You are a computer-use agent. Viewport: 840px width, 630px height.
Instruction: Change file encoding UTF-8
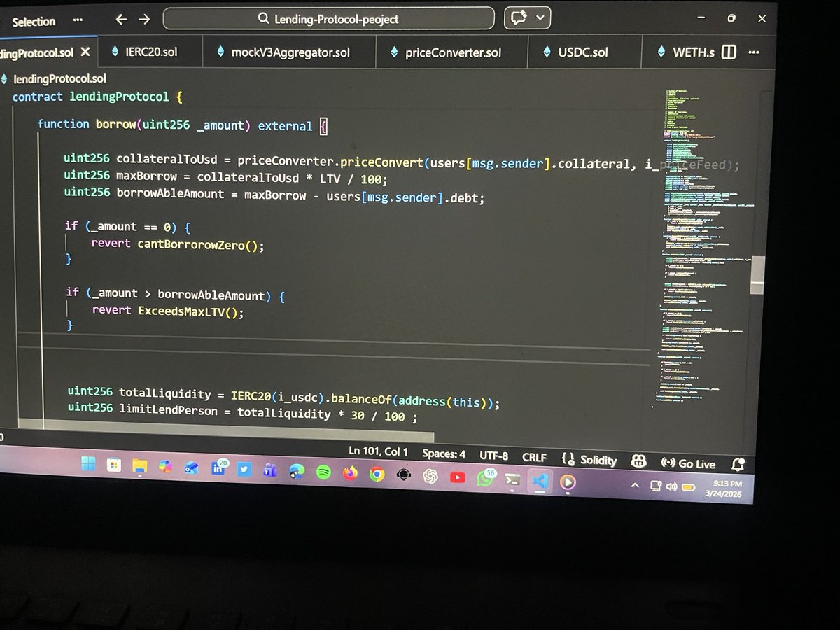[x=493, y=456]
